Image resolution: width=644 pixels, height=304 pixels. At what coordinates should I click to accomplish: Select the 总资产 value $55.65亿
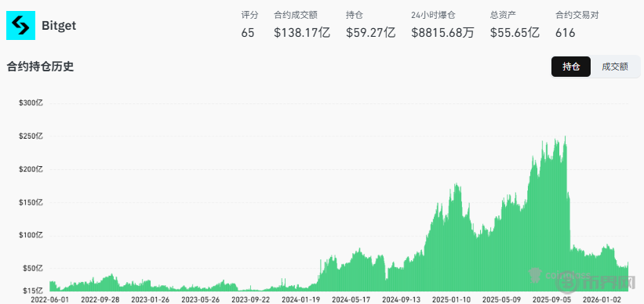515,33
